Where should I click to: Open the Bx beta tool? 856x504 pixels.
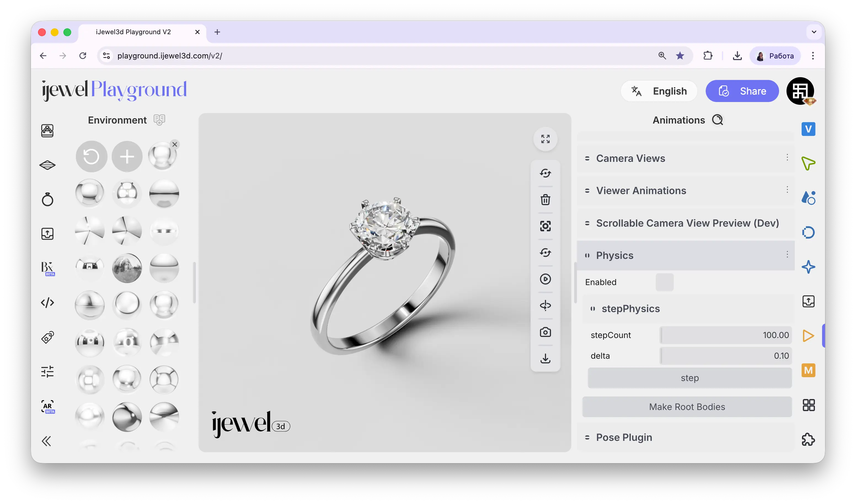point(47,269)
